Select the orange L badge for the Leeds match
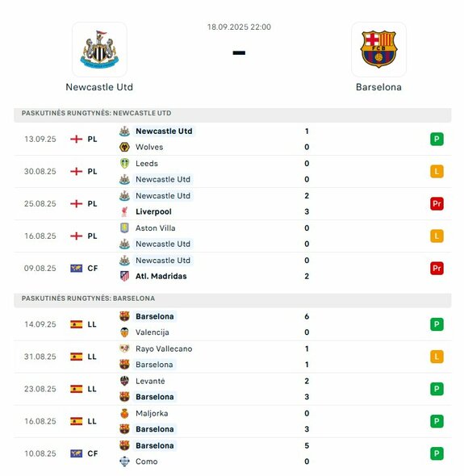The height and width of the screenshot is (476, 464). 437,172
